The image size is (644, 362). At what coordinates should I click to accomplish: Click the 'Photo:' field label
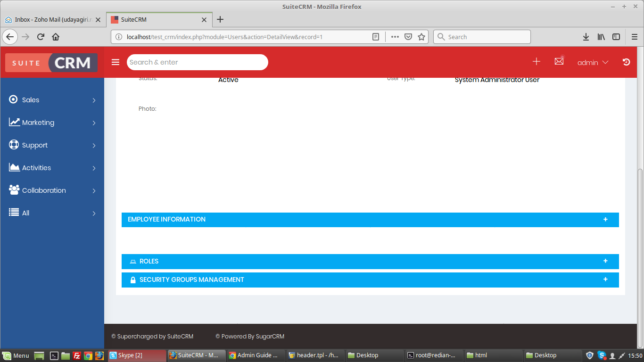point(148,109)
